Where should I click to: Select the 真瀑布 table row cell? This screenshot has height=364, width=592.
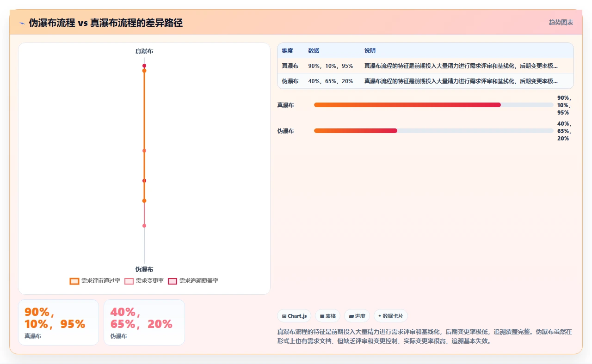290,66
